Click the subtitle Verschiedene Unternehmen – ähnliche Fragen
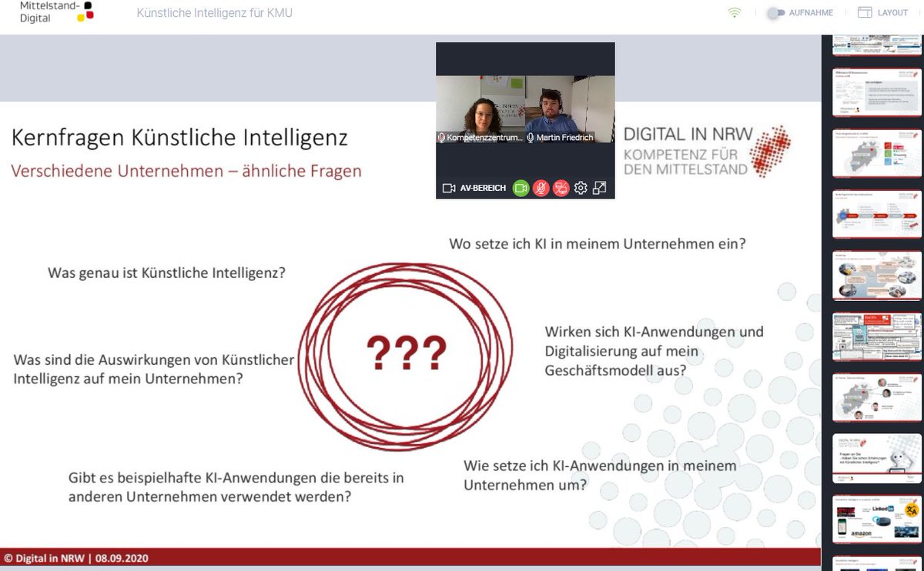924x571 pixels. tap(186, 171)
